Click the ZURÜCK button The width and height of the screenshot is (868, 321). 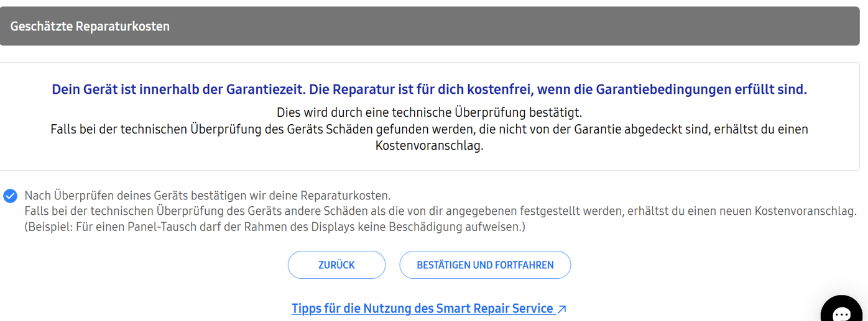336,265
